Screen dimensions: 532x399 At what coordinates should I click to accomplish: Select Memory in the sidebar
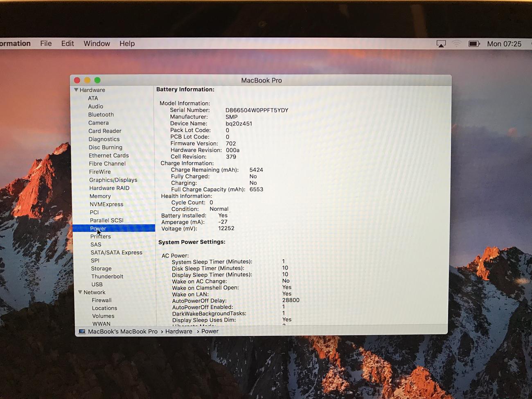pyautogui.click(x=100, y=196)
